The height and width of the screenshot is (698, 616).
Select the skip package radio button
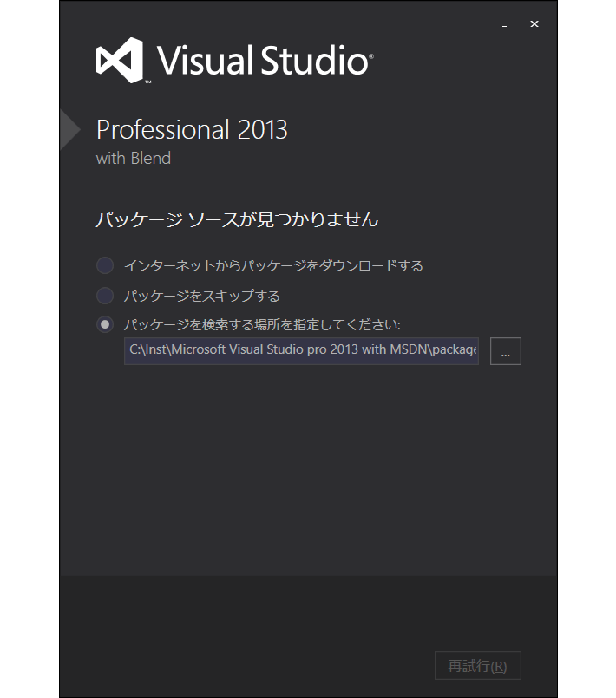pos(105,296)
